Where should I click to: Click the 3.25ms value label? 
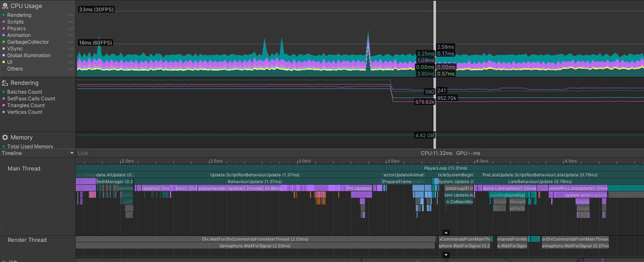click(x=426, y=53)
